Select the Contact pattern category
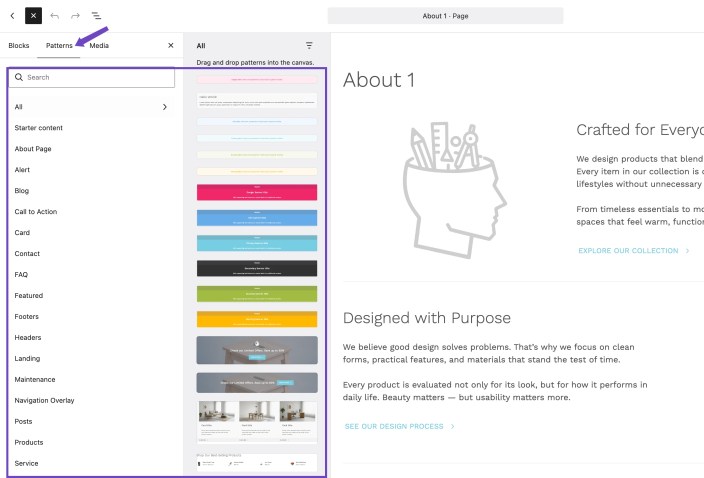 tap(27, 254)
